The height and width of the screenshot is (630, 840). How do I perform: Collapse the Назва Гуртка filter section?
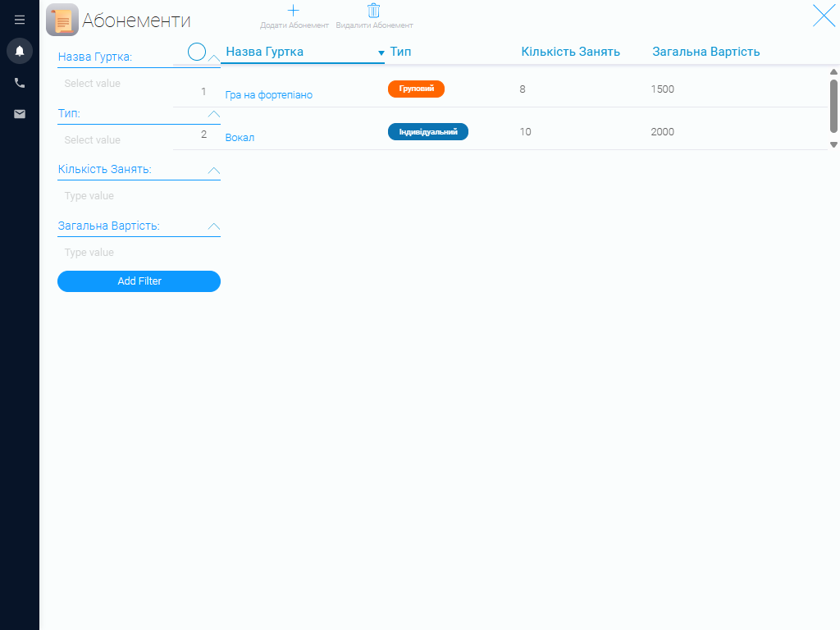[x=214, y=58]
